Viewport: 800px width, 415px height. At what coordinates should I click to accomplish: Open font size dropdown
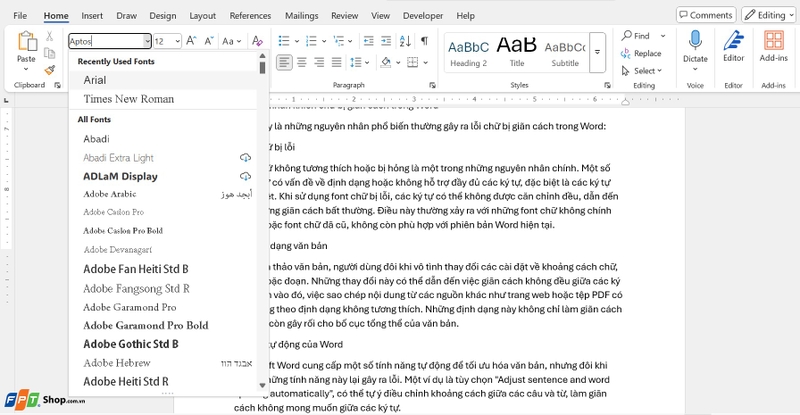(178, 41)
